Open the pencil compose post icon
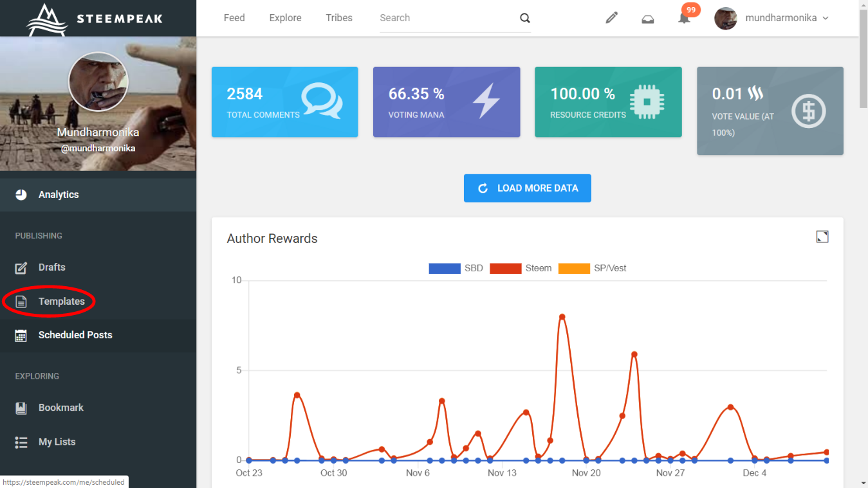Viewport: 868px width, 488px height. pos(612,18)
